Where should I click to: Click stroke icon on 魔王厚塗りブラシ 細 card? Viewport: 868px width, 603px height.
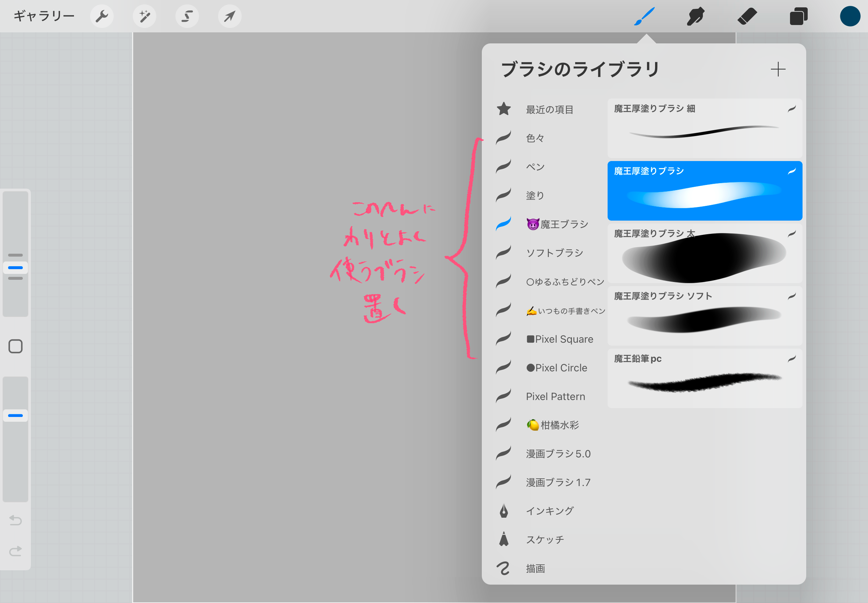(x=791, y=109)
